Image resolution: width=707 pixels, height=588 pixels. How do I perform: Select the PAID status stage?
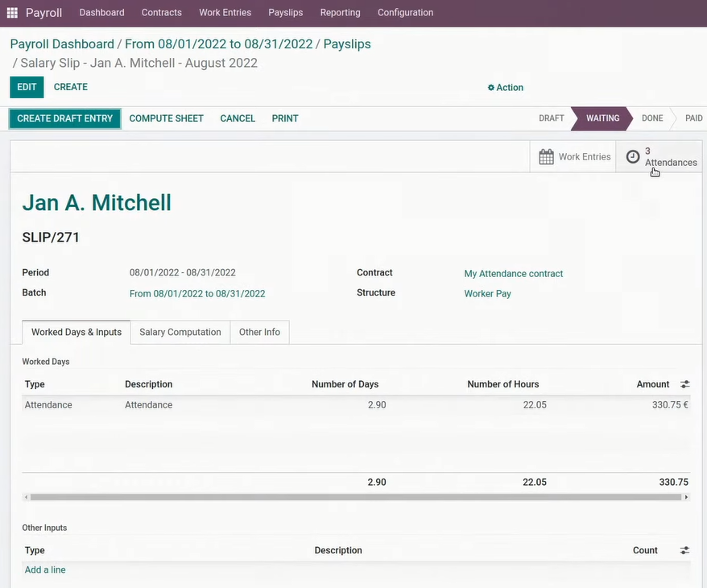pos(693,118)
